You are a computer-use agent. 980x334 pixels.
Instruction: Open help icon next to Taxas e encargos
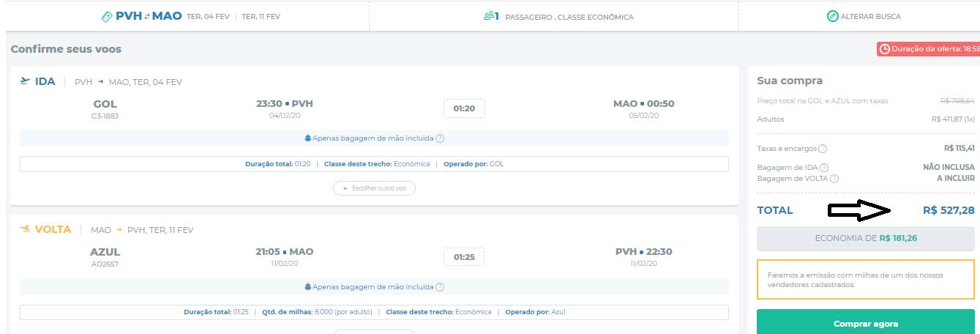click(x=823, y=149)
